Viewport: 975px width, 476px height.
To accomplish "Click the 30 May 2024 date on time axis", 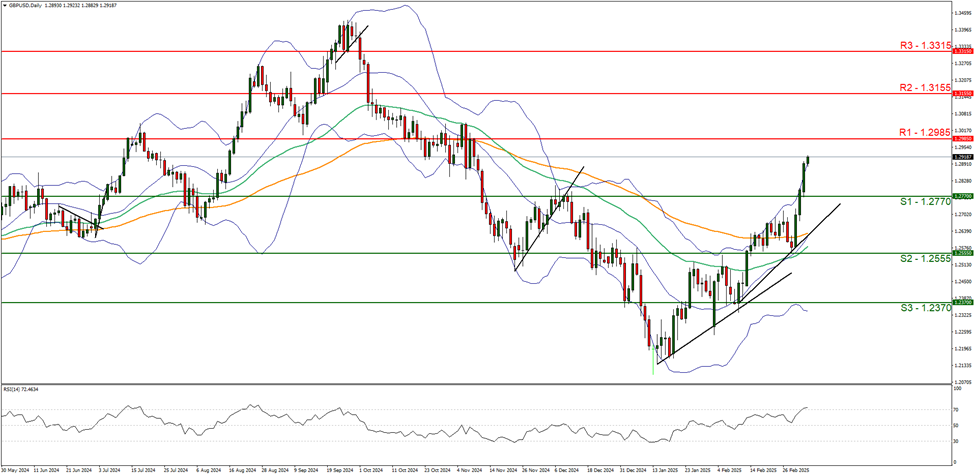I will pos(15,467).
